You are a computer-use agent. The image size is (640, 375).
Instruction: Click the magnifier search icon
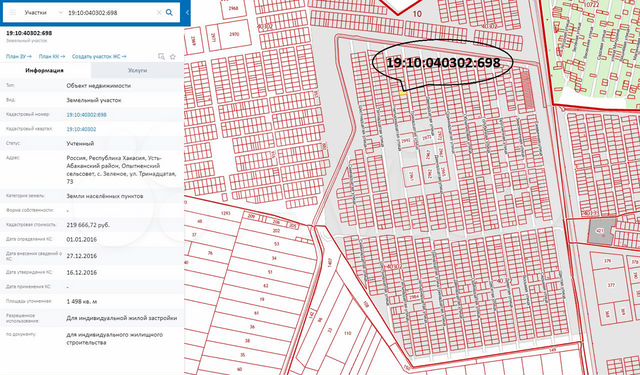click(x=169, y=13)
